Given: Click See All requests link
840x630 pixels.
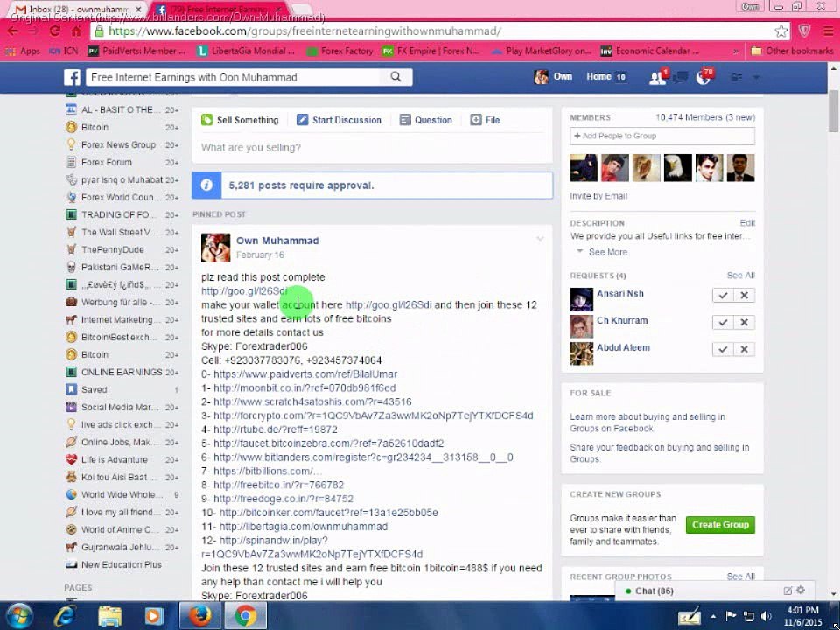Looking at the screenshot, I should (741, 276).
